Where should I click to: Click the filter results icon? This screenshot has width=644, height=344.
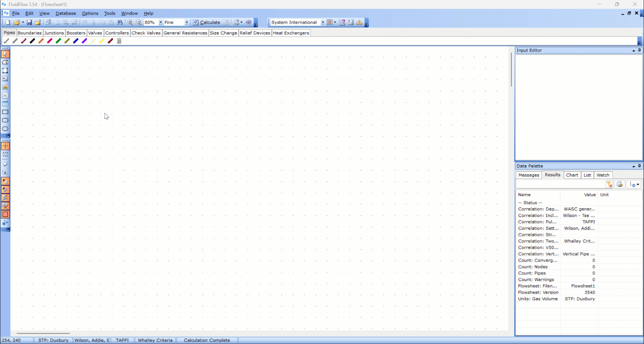609,184
